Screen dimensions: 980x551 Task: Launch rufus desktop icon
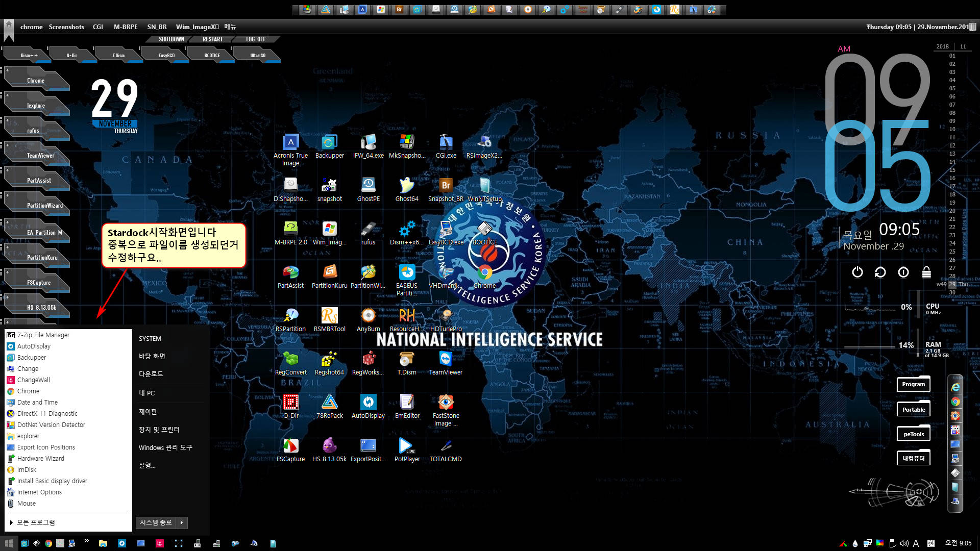[368, 233]
